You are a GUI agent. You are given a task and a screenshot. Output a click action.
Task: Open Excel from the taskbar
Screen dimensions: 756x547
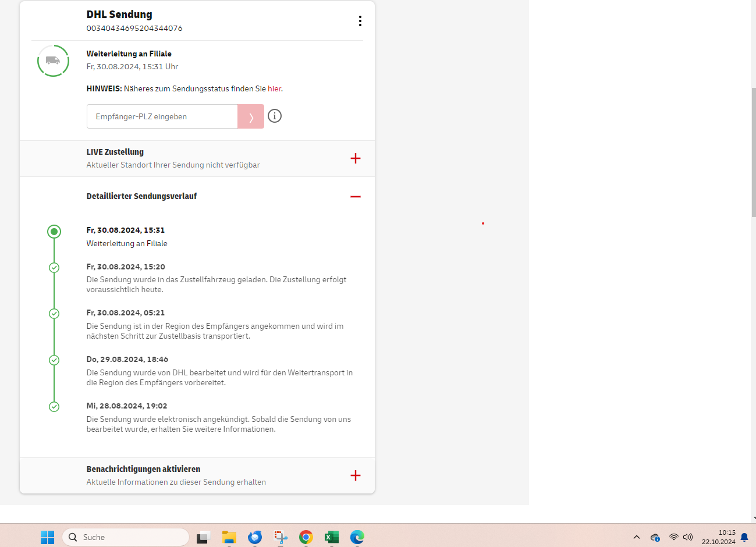tap(332, 537)
